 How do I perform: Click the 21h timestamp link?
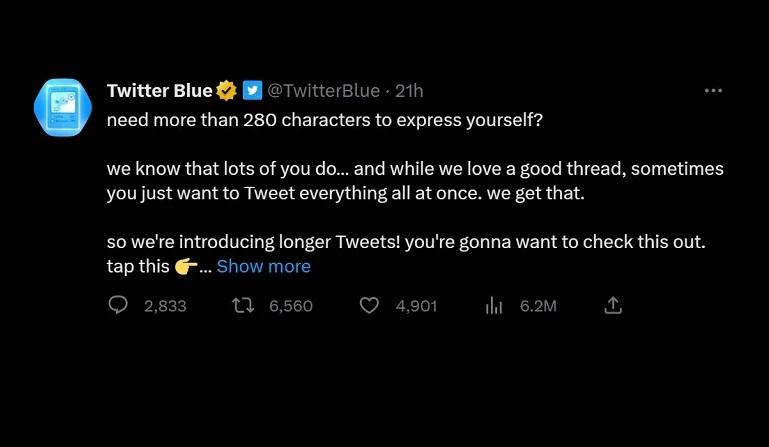tap(410, 91)
